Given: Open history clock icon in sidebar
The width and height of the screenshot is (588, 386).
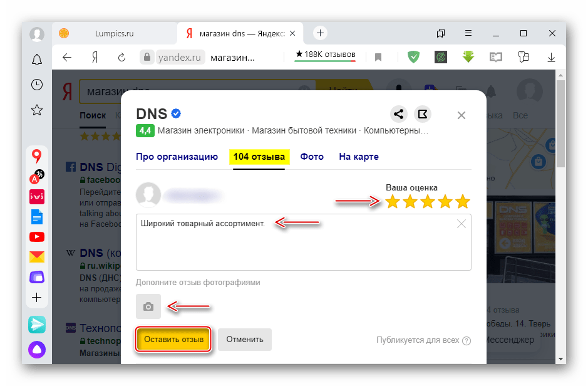Looking at the screenshot, I should [x=37, y=85].
